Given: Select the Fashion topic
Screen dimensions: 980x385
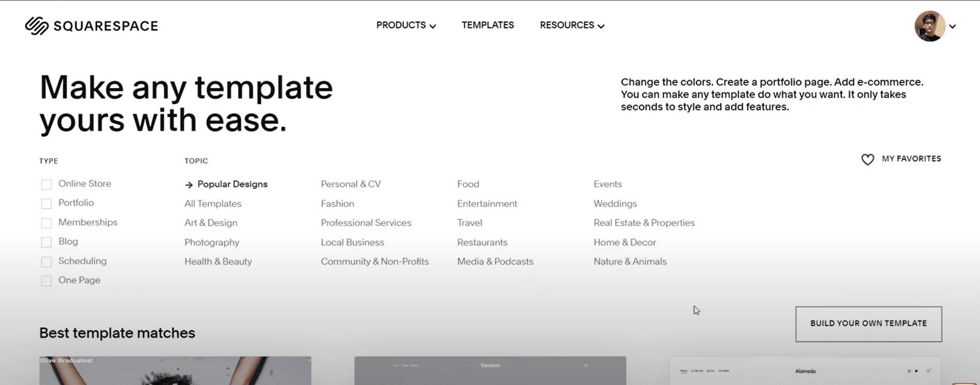Looking at the screenshot, I should click(x=337, y=204).
